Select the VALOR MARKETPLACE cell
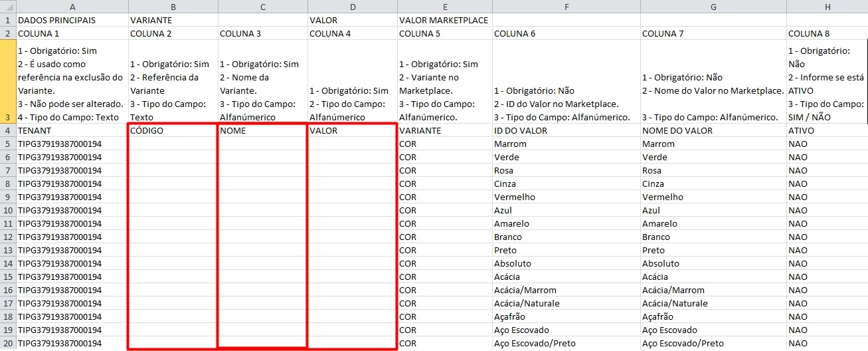868x351 pixels. (444, 20)
